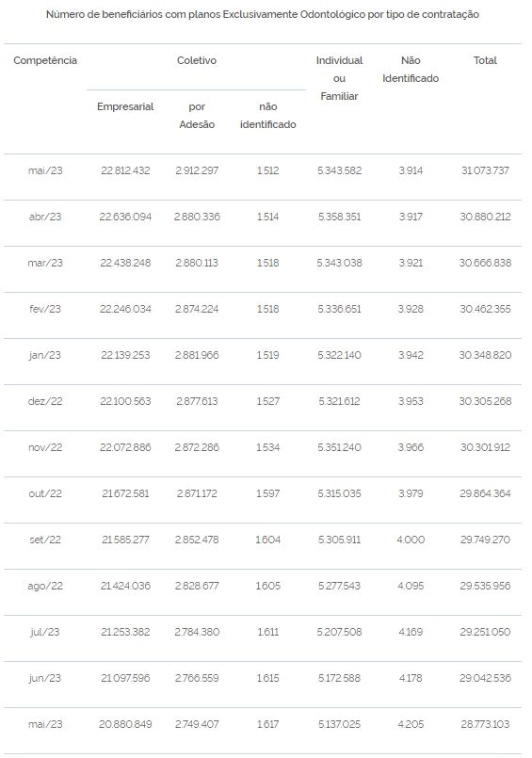Click the Individual ou Familiar header
Screen dimensions: 532x758
(339, 78)
